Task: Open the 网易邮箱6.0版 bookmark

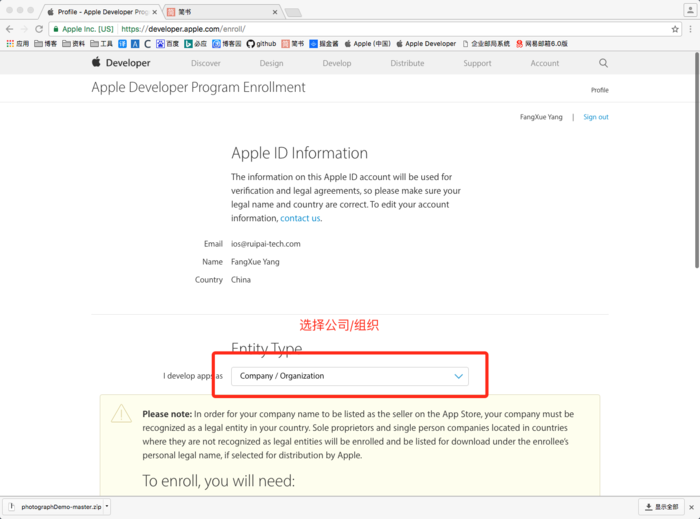Action: coord(542,44)
